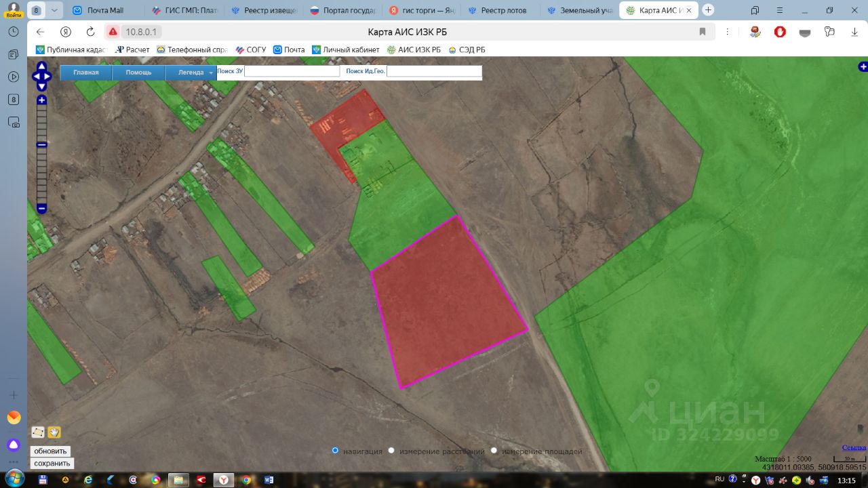The width and height of the screenshot is (868, 488).
Task: Focus the Поиск Ид.Гео. search field
Action: point(434,71)
